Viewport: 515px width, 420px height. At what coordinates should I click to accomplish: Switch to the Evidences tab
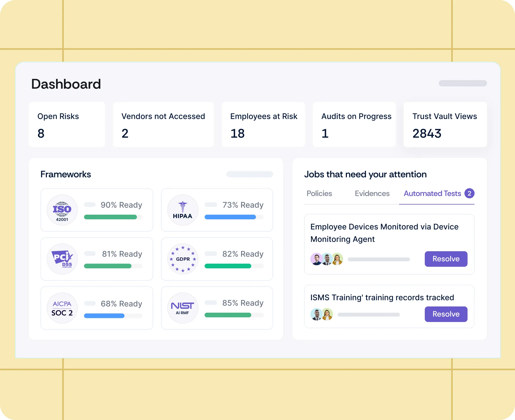(372, 193)
